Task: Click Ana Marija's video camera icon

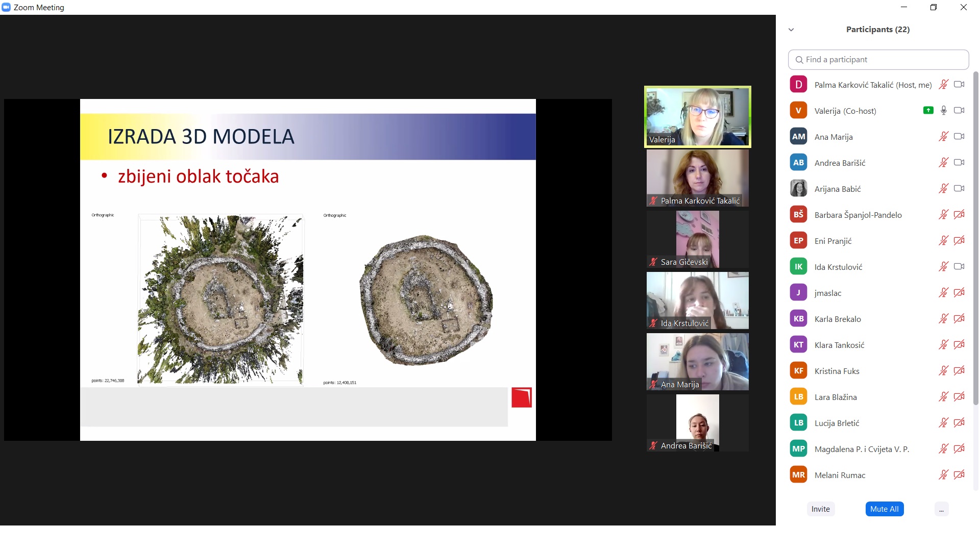Action: 959,136
